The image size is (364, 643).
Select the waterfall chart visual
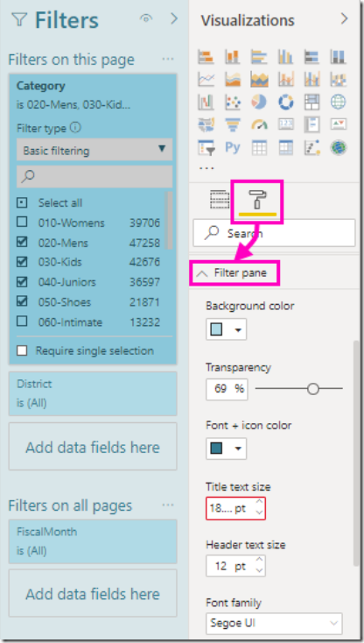206,102
